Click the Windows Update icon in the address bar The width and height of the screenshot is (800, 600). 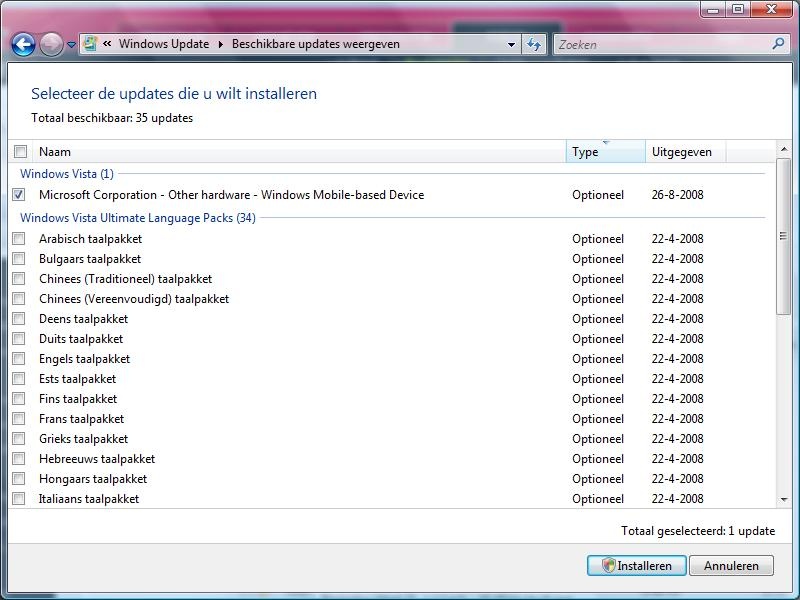[x=90, y=44]
